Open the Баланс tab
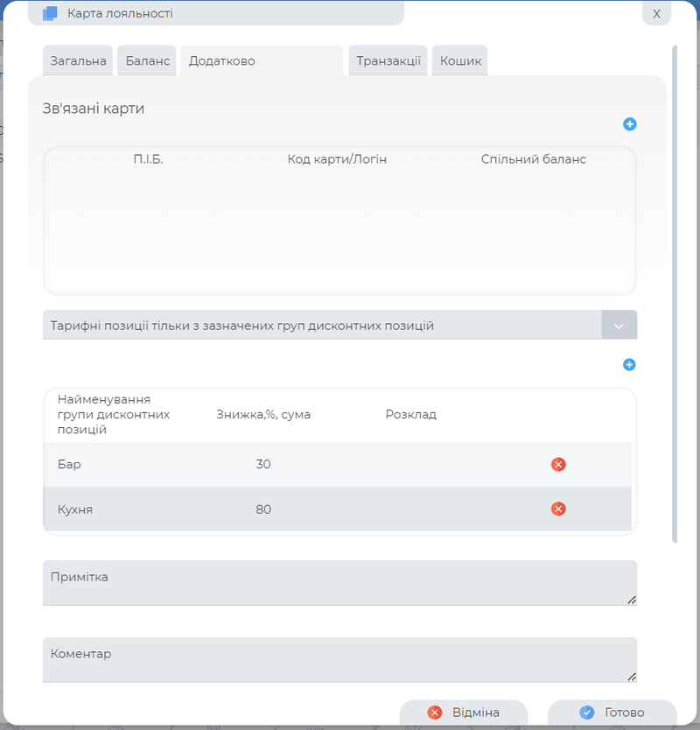700x730 pixels. pyautogui.click(x=147, y=61)
